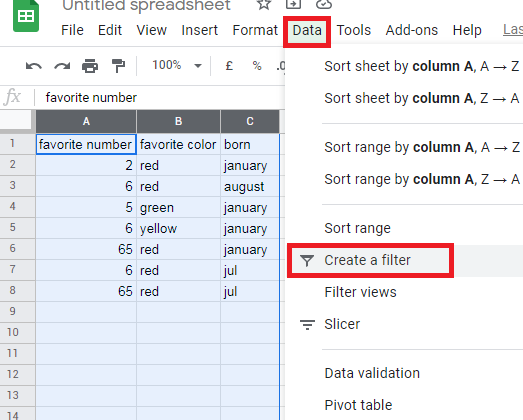
Task: Select row 9 header
Action: pos(17,312)
